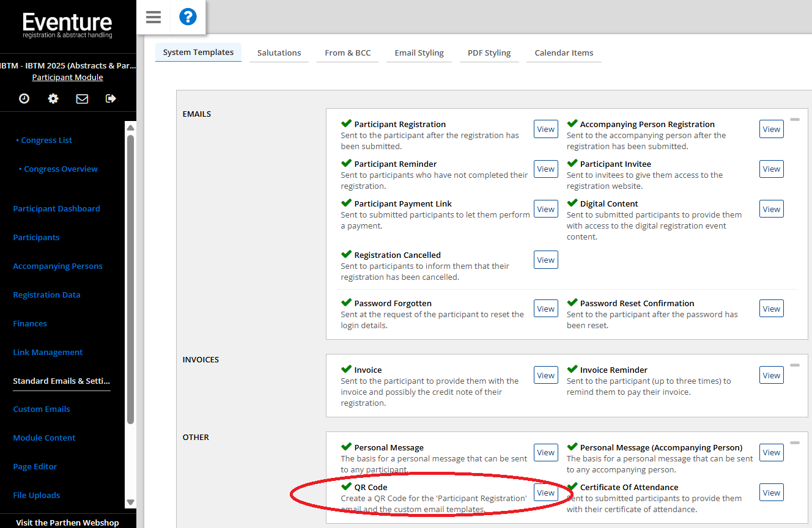The image size is (812, 528).
Task: Open the PDF Styling tab
Action: [x=489, y=53]
